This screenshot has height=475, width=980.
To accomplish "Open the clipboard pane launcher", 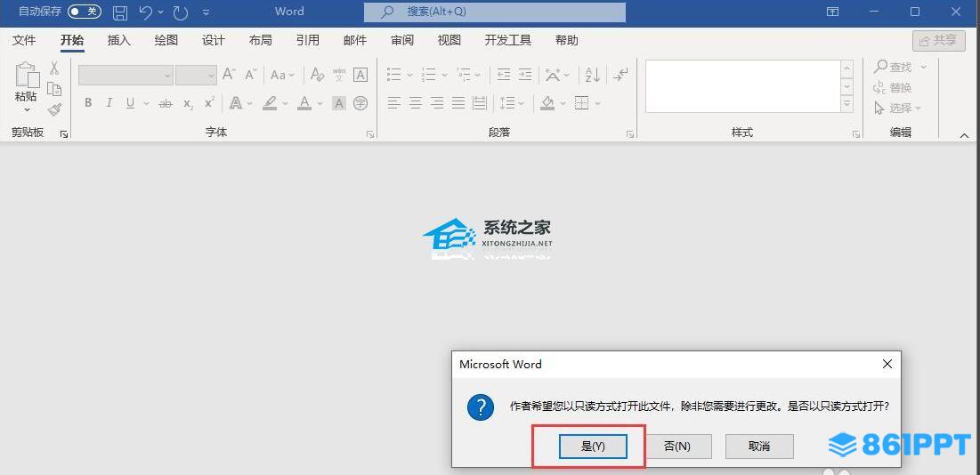I will tap(64, 133).
